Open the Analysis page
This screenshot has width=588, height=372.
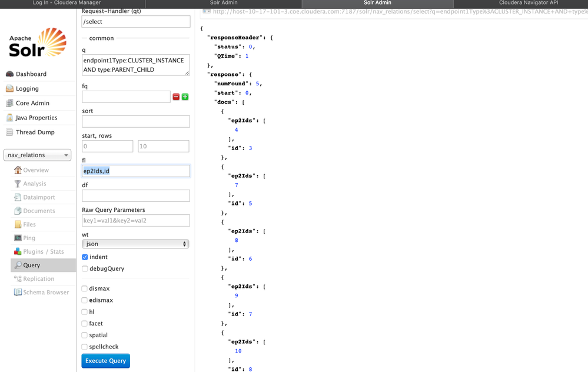[x=35, y=184]
